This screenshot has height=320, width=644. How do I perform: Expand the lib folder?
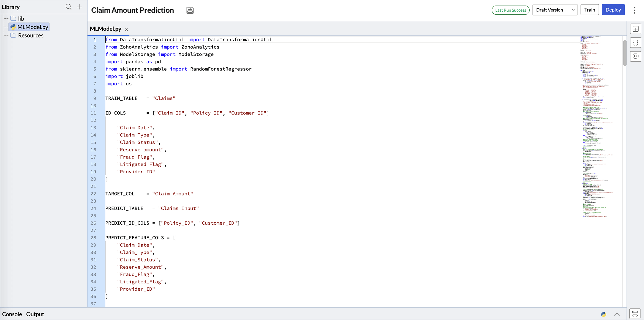tap(21, 19)
